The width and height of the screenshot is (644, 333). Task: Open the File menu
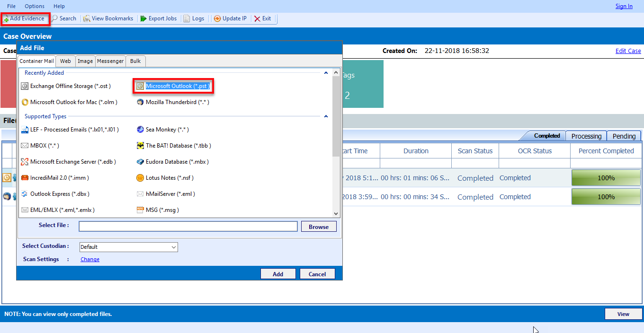(11, 6)
